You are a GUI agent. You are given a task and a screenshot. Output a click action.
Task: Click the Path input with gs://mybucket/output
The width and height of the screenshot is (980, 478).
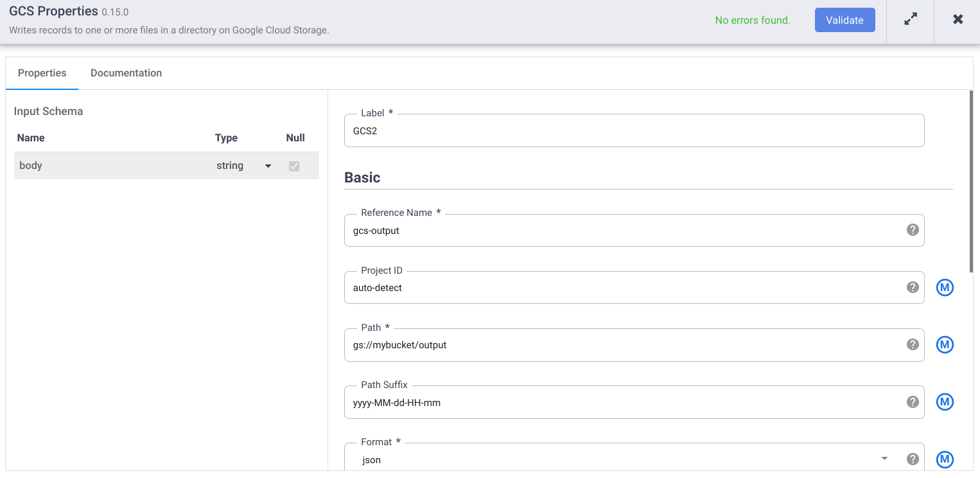click(626, 345)
